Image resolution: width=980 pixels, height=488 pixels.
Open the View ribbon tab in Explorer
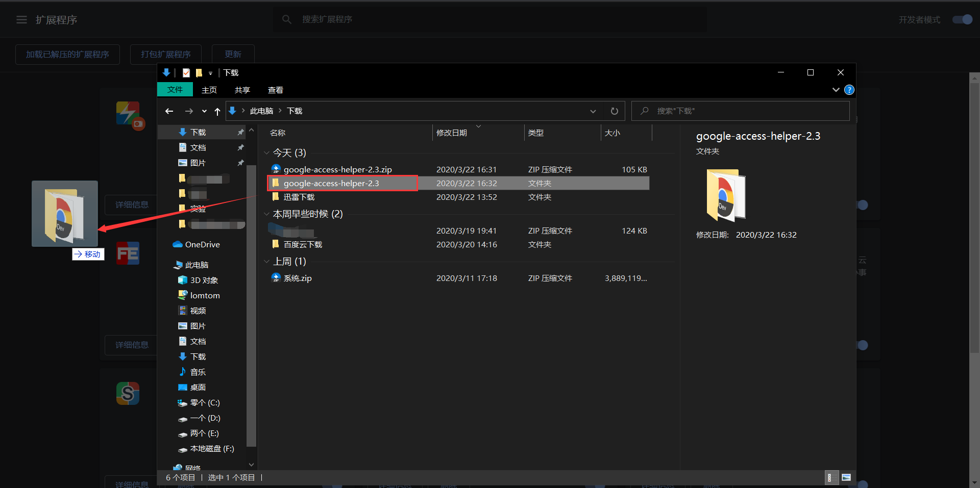point(276,90)
